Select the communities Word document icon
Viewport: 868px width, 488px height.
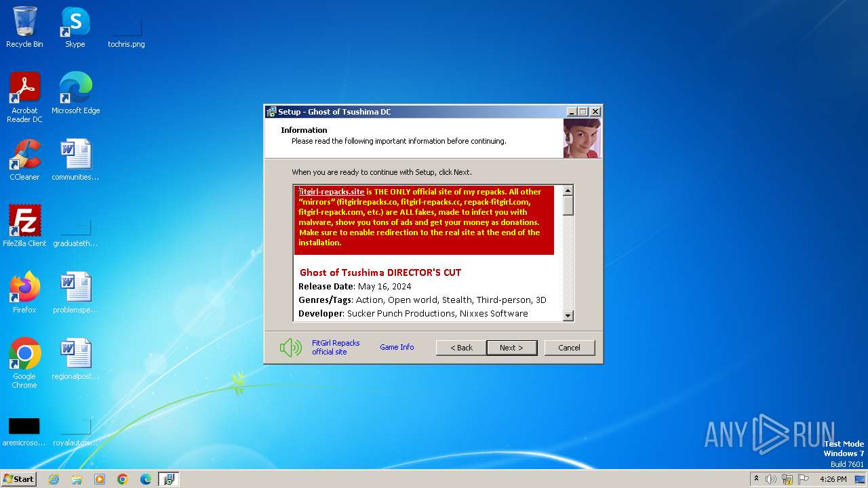(x=75, y=160)
